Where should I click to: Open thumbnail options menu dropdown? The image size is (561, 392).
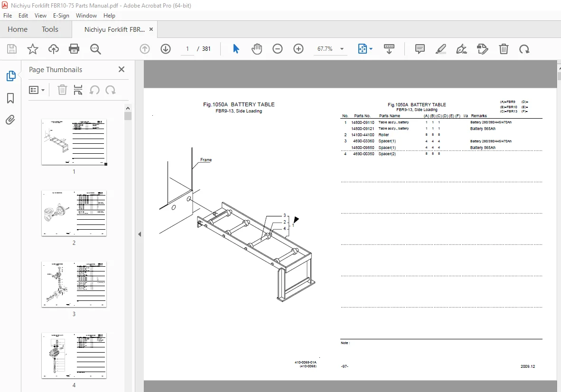coord(37,90)
